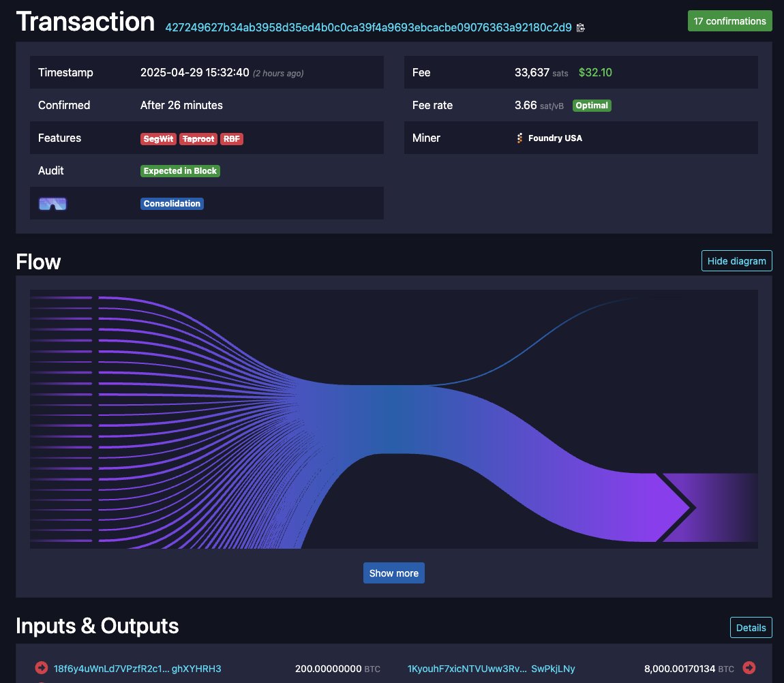Click the red arrow icon beside the output row

(x=749, y=669)
